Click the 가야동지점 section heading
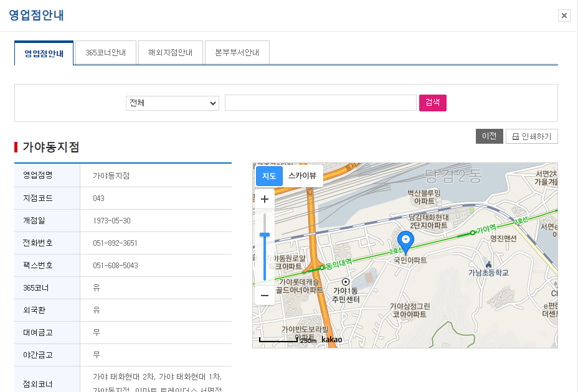 51,147
